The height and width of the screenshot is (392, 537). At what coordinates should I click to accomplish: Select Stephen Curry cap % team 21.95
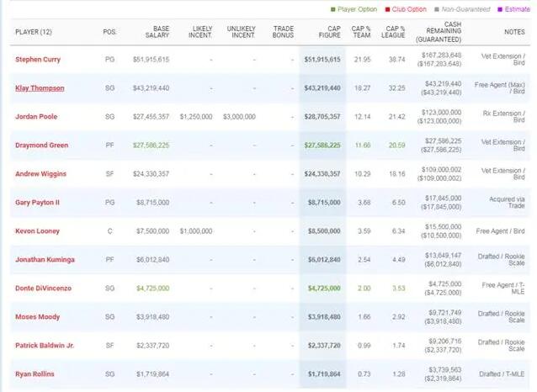pyautogui.click(x=362, y=60)
